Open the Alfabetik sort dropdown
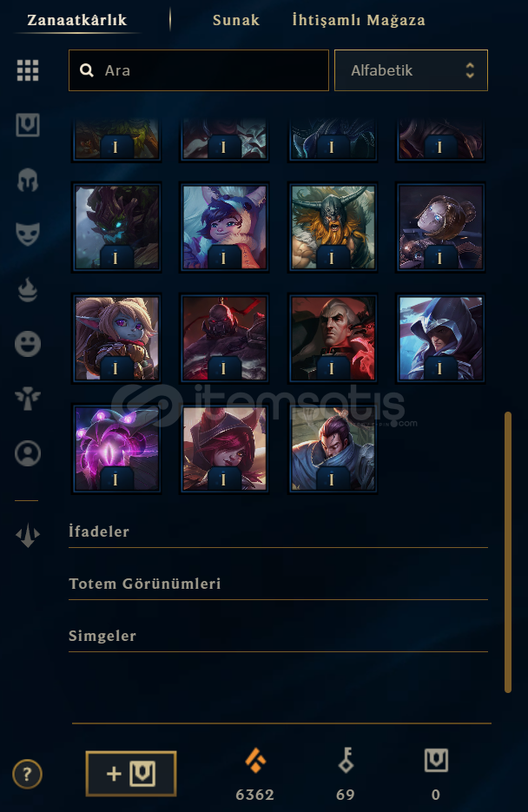The height and width of the screenshot is (812, 528). [x=411, y=70]
